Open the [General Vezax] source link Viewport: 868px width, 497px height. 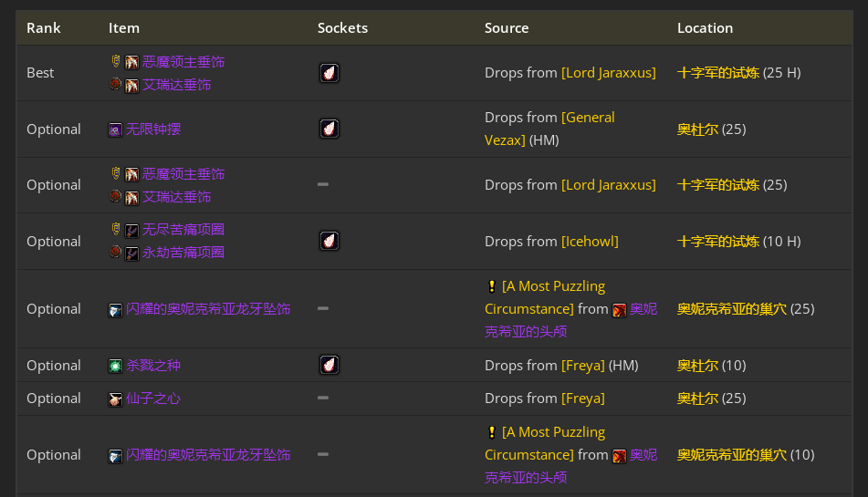(x=549, y=129)
